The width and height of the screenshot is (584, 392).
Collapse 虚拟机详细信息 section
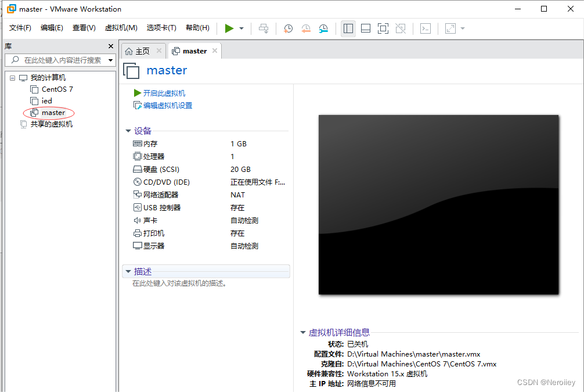click(303, 332)
